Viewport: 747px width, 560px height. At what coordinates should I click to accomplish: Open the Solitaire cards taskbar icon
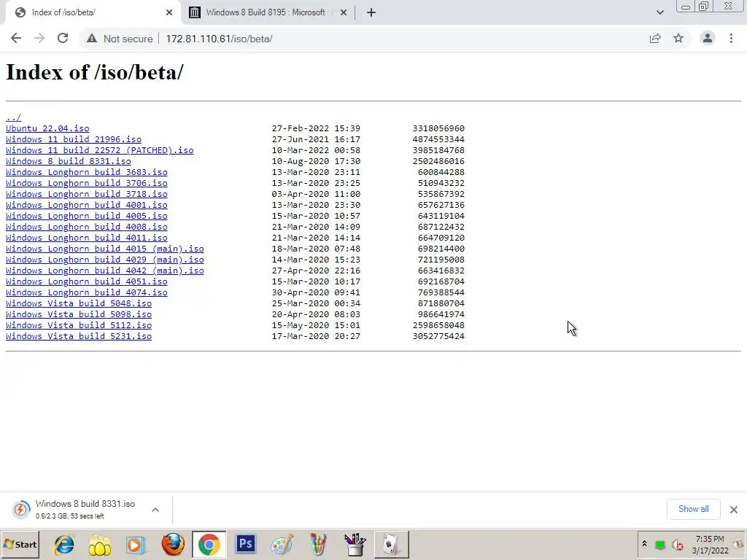point(391,544)
